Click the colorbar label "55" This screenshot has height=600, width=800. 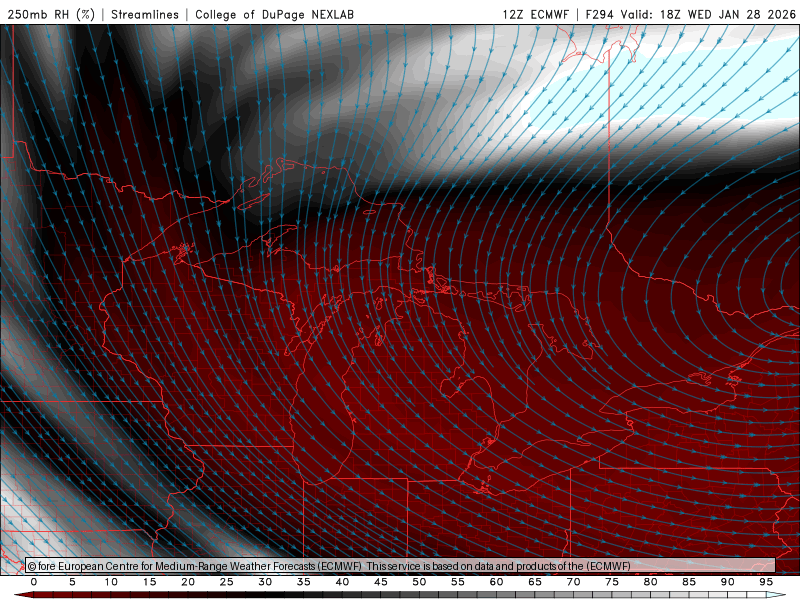pos(458,582)
